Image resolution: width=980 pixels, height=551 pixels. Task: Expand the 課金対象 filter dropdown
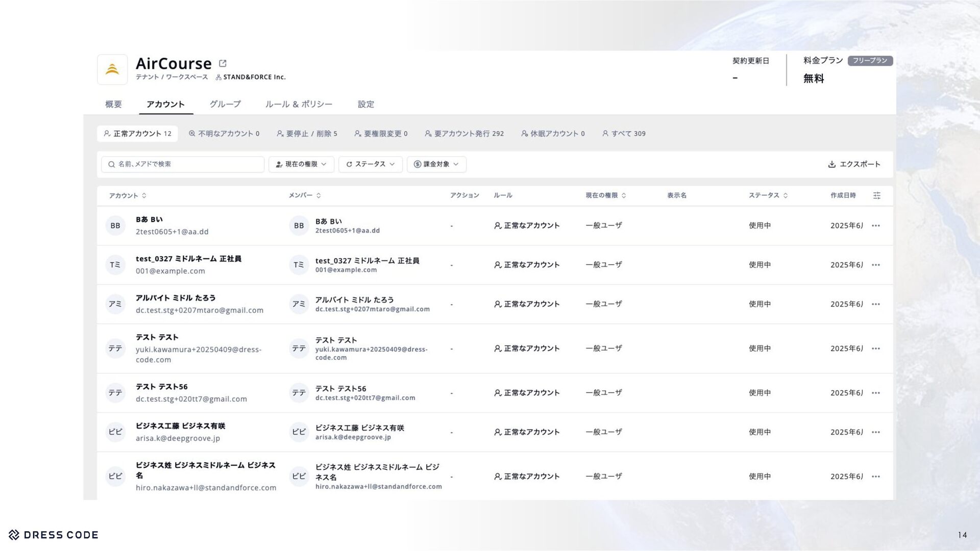pos(436,164)
